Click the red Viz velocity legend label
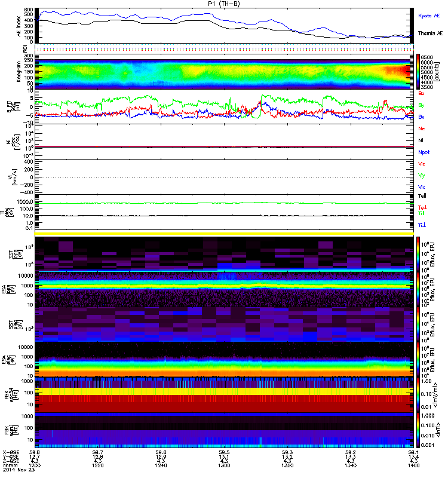Screen dimensions: 448x478 (x=422, y=163)
